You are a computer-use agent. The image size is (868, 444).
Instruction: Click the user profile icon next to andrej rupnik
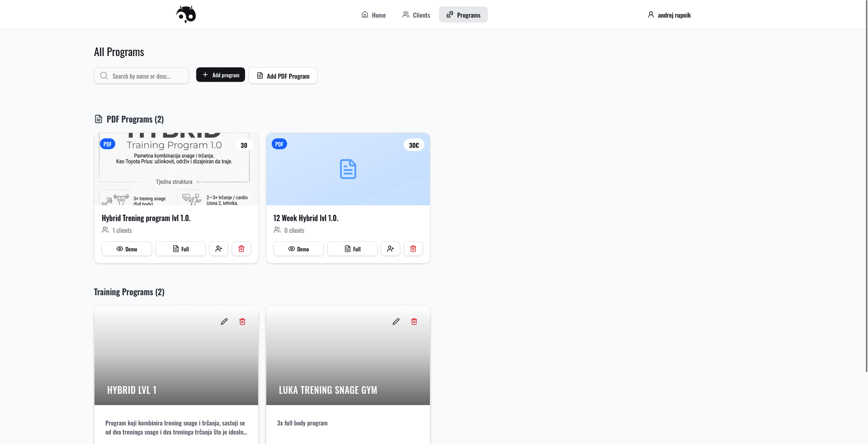coord(651,14)
